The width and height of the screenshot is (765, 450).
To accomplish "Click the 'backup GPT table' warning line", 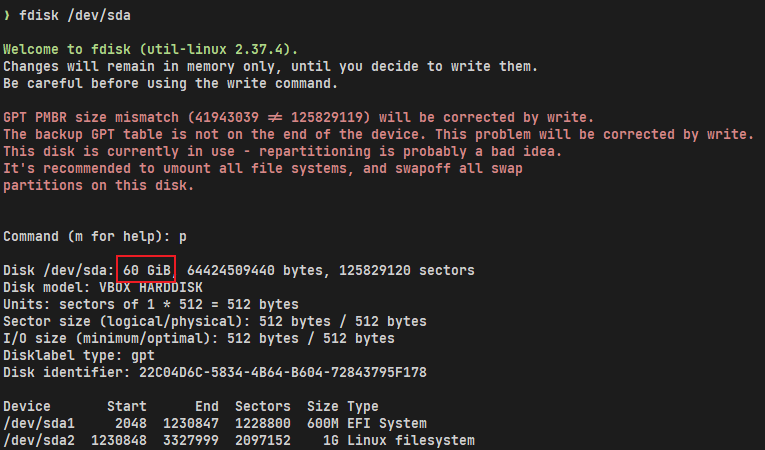I will pyautogui.click(x=378, y=134).
